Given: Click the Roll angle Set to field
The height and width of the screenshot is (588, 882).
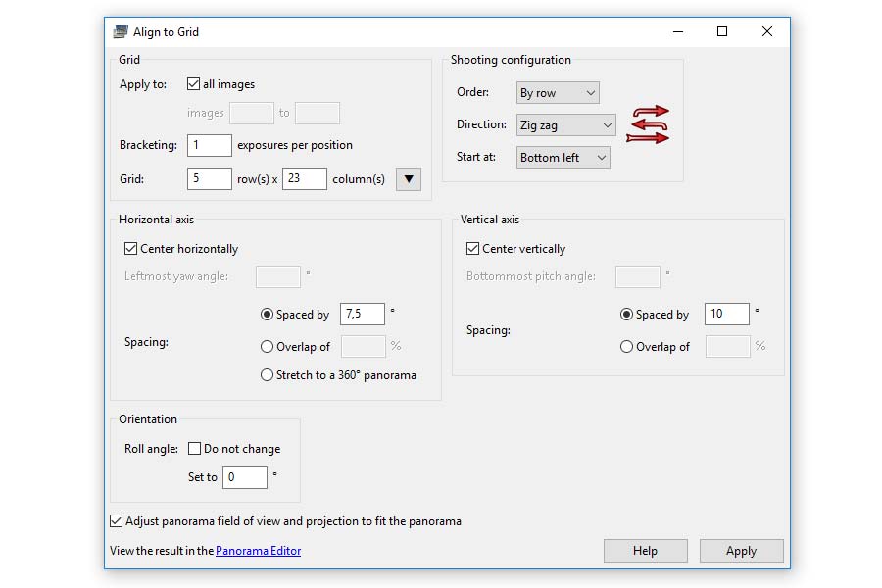Looking at the screenshot, I should point(245,477).
